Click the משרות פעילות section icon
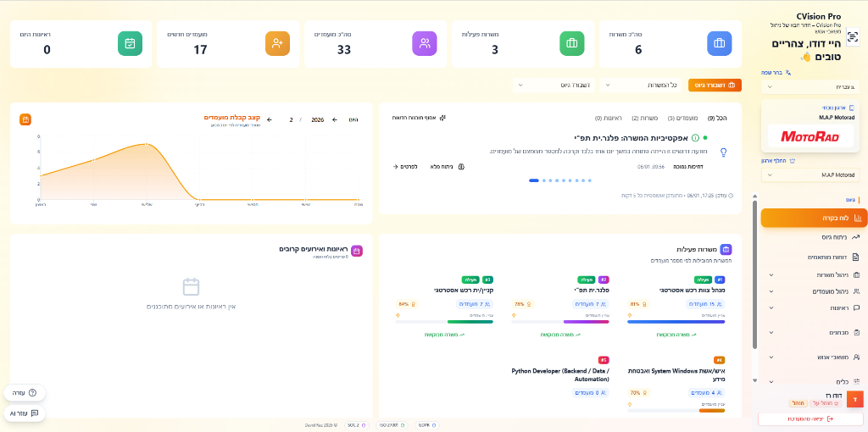The width and height of the screenshot is (868, 432). click(726, 250)
